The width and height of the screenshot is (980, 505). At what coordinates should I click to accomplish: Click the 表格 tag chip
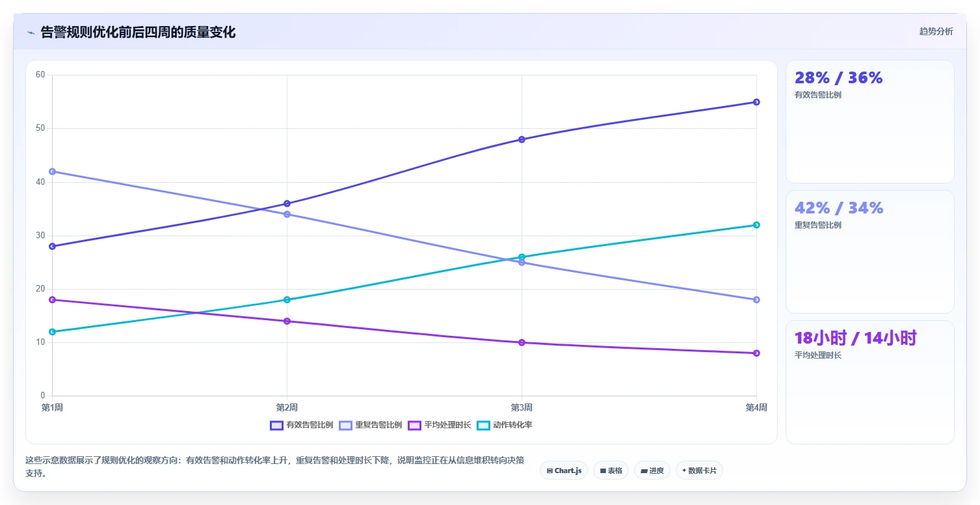[611, 471]
